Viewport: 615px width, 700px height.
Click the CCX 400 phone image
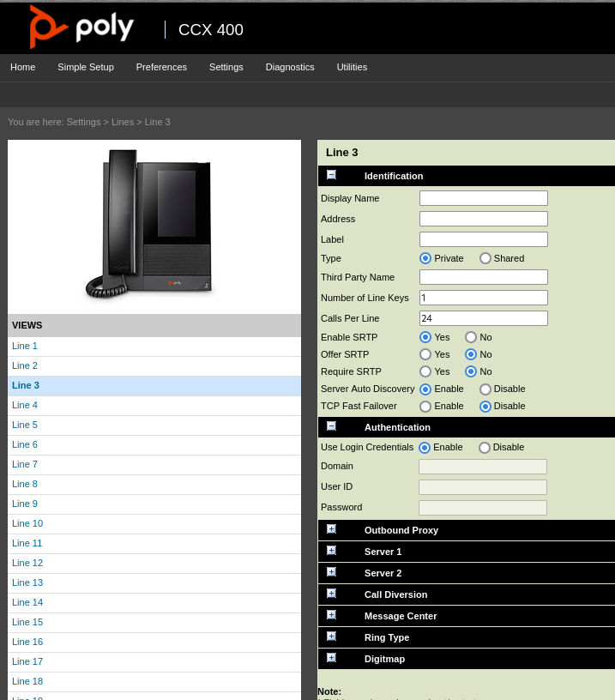148,224
